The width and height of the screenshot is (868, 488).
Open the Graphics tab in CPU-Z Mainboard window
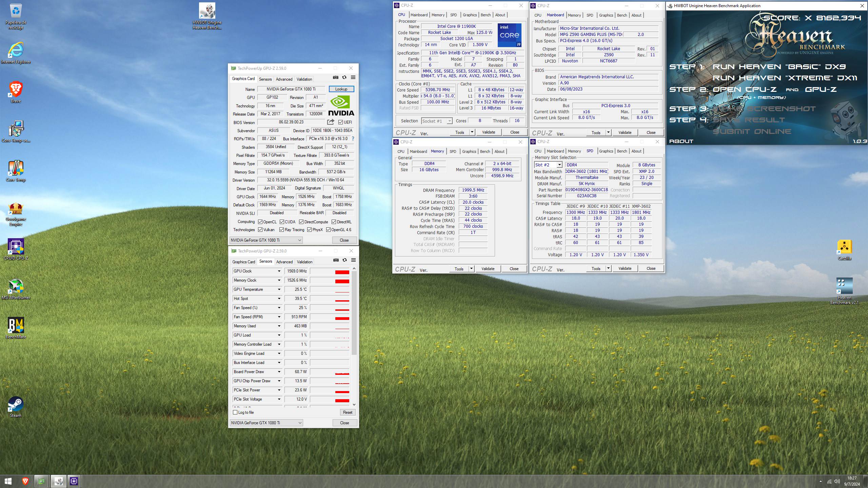point(606,15)
